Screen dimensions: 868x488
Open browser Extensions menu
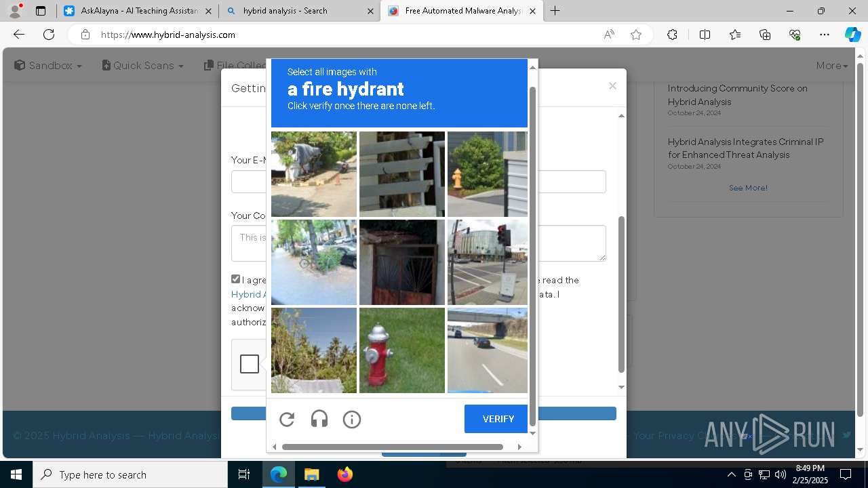(x=672, y=35)
